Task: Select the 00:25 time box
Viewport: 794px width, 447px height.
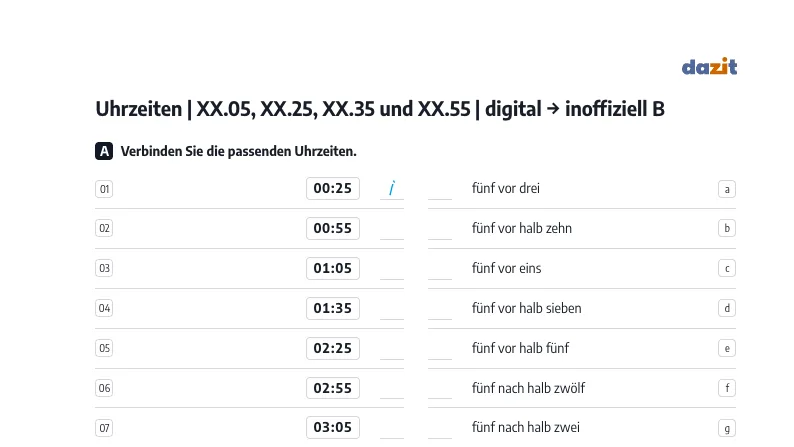Action: [333, 188]
